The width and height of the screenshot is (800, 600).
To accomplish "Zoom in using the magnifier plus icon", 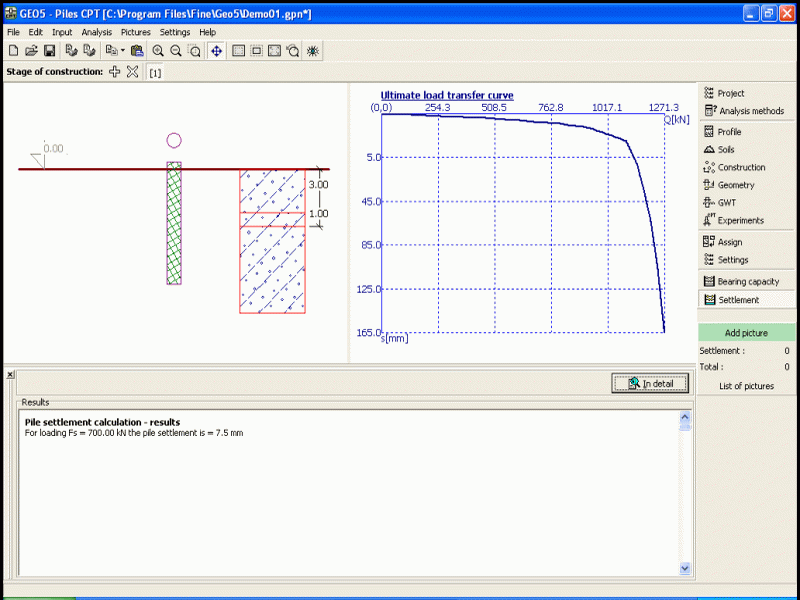I will 158,50.
